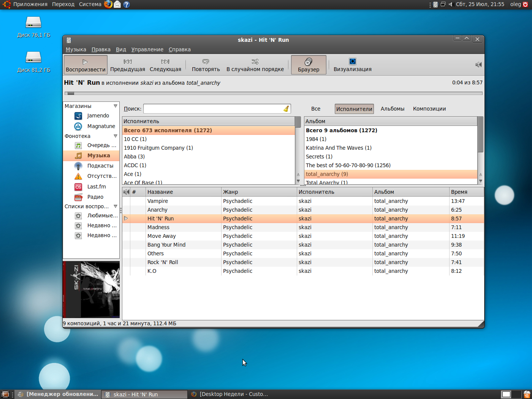This screenshot has height=399, width=532.
Task: Open the Справка menu
Action: point(180,49)
